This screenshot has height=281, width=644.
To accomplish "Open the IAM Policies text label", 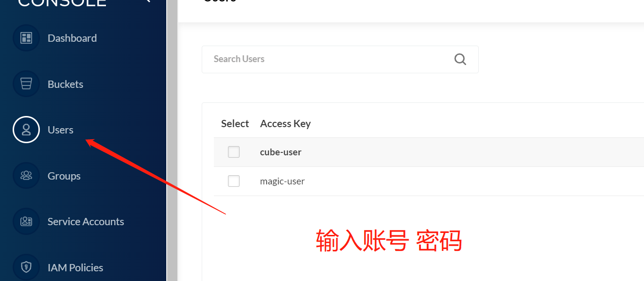I will [75, 267].
